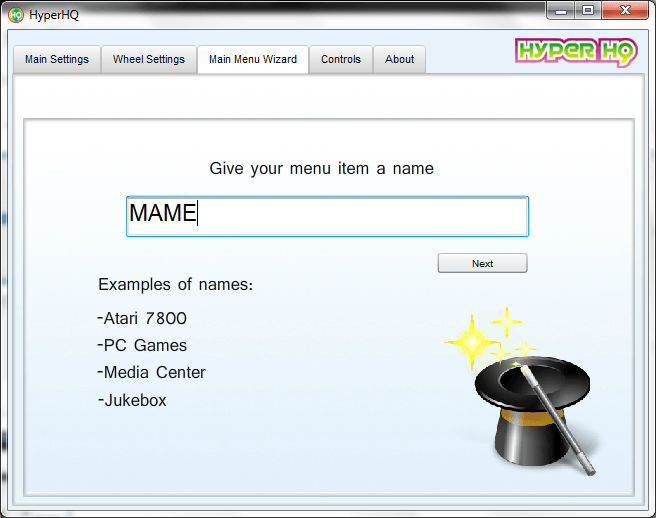Maximize the HyperHQ window
The image size is (656, 518).
[x=587, y=10]
